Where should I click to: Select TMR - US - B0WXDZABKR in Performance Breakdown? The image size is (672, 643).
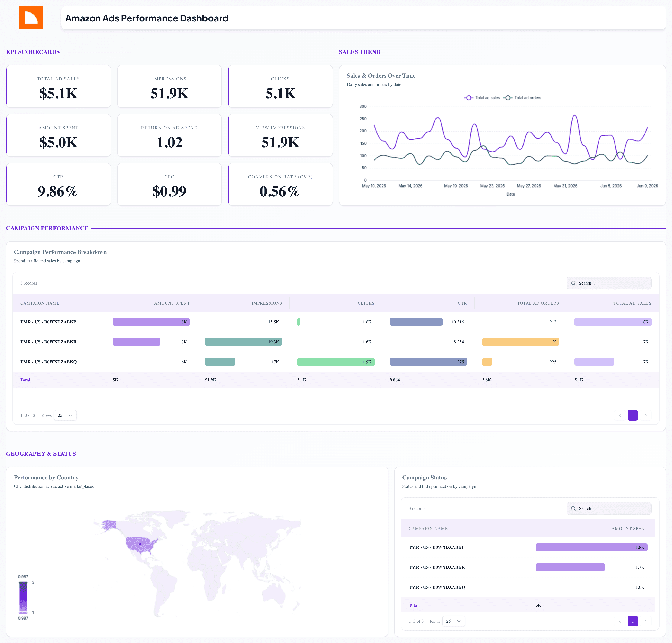coord(48,342)
